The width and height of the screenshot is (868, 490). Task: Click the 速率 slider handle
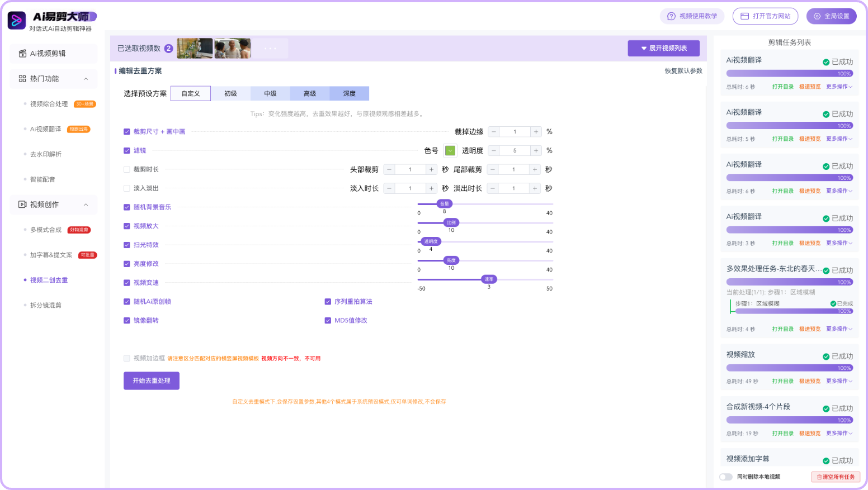coord(489,279)
